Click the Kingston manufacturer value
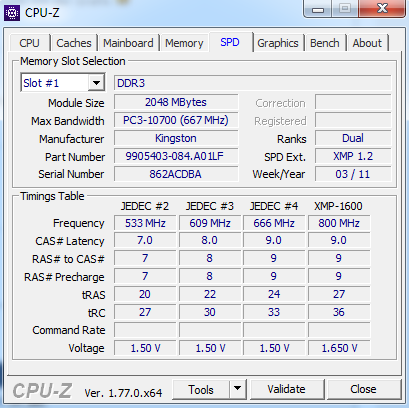Image resolution: width=409 pixels, height=408 pixels. coord(176,138)
